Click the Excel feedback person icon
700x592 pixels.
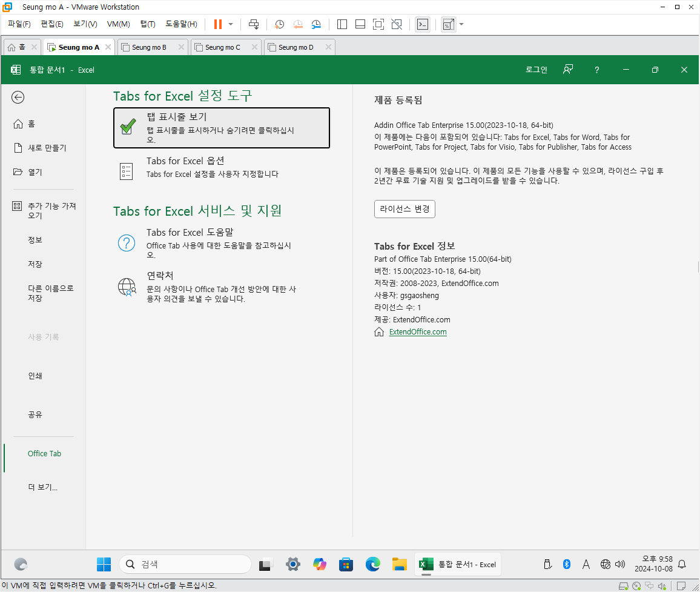(x=568, y=70)
